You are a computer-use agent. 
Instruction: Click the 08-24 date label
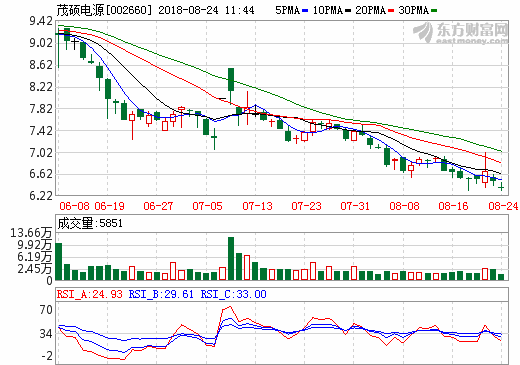click(x=503, y=206)
